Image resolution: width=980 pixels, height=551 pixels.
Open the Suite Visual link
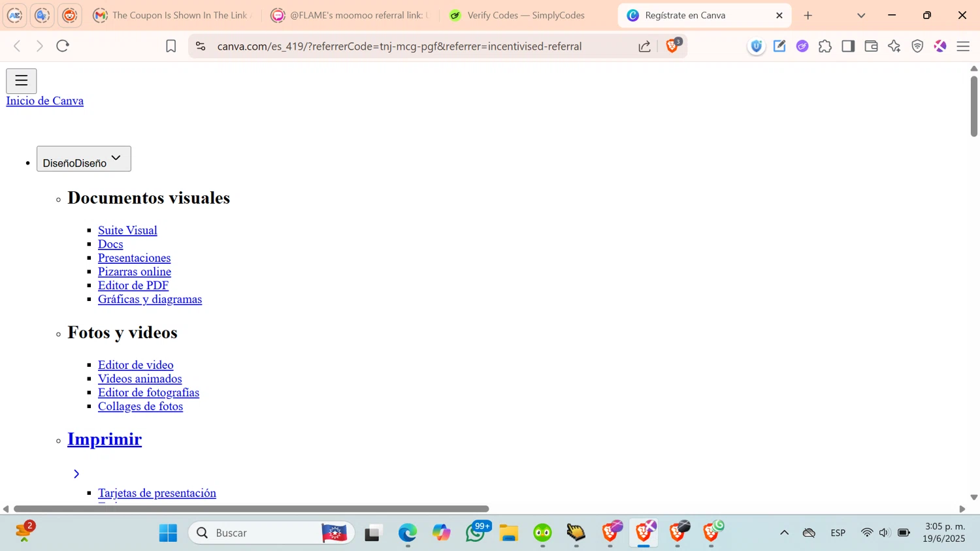point(127,230)
